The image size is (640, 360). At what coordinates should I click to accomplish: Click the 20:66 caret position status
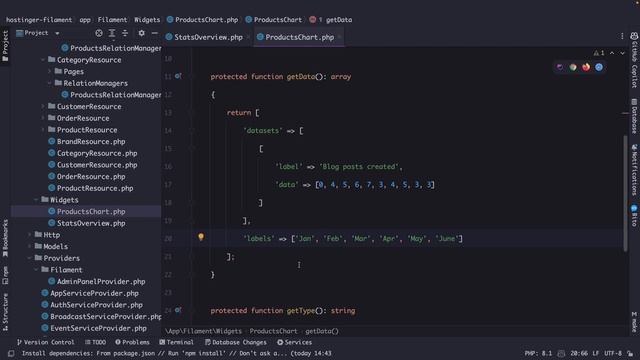tap(579, 353)
